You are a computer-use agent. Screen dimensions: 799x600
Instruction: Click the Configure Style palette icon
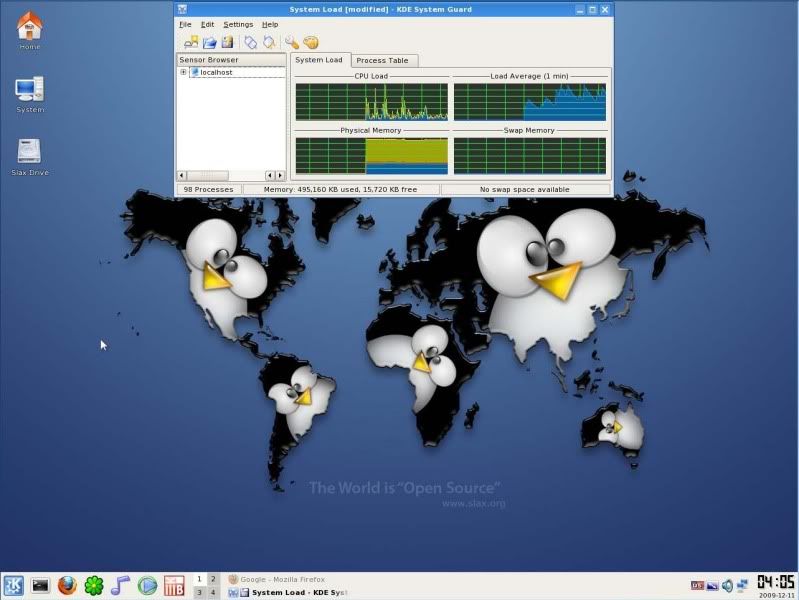pos(311,42)
